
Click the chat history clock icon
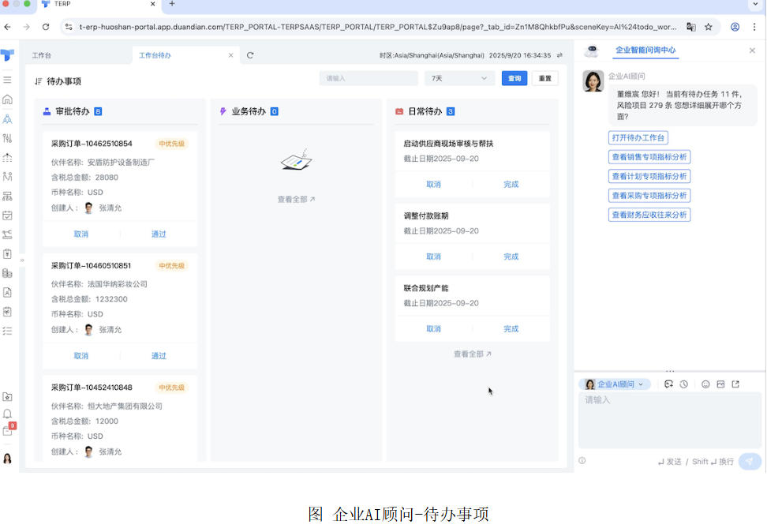tap(683, 384)
